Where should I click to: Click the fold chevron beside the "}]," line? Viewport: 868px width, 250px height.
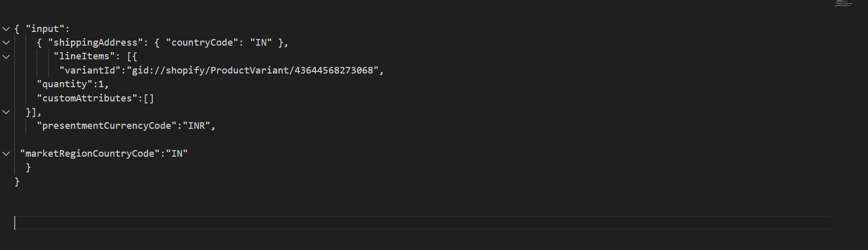[x=6, y=112]
